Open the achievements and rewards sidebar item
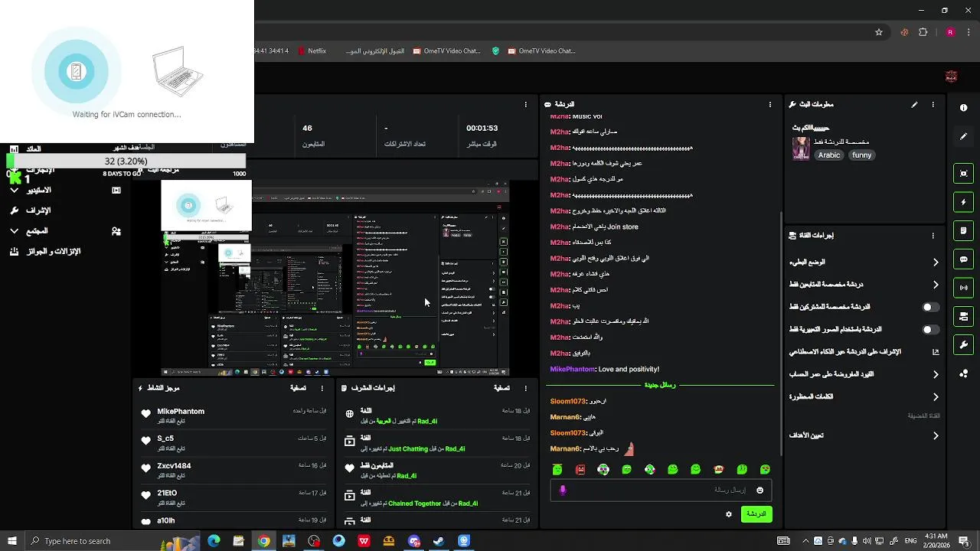The width and height of the screenshot is (980, 551). click(x=44, y=251)
